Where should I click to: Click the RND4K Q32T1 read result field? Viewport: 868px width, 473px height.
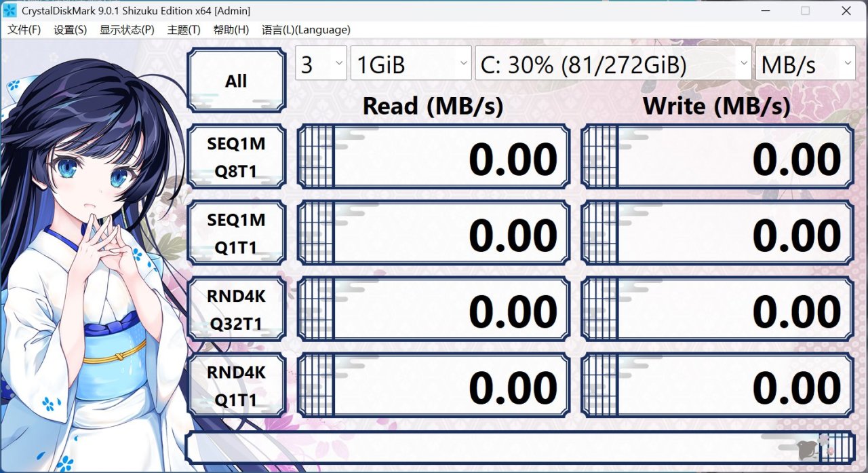point(433,309)
